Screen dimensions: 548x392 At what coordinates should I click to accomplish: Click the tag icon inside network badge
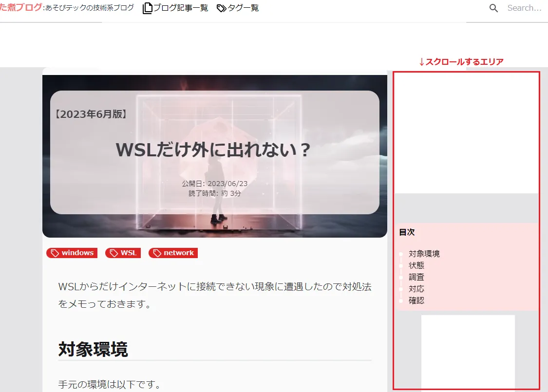157,253
